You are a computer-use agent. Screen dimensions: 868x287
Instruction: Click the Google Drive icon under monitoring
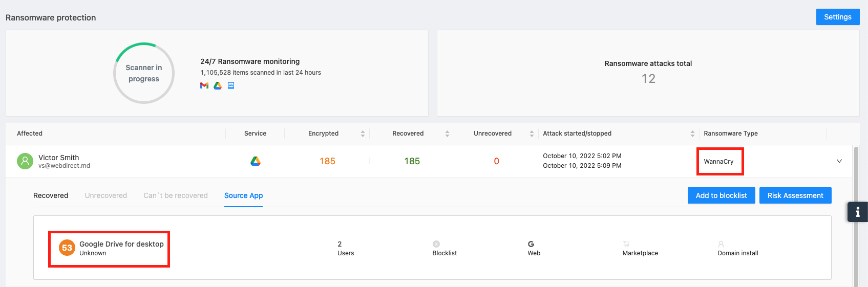(218, 85)
